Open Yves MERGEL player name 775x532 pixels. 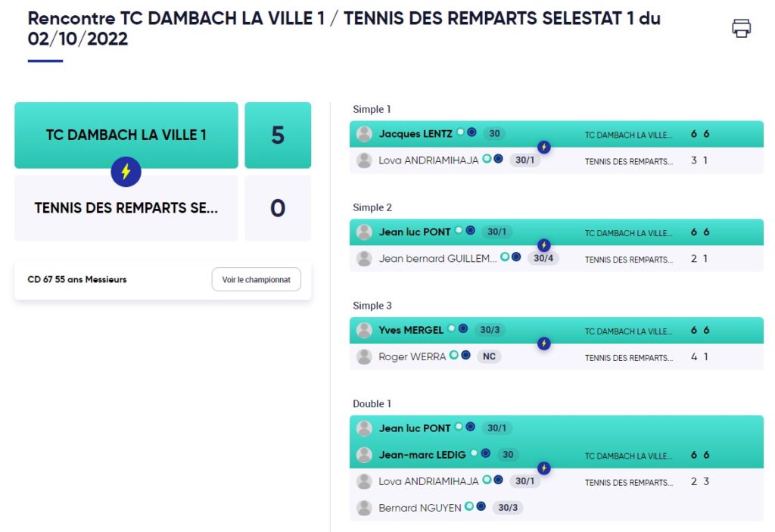pyautogui.click(x=411, y=330)
